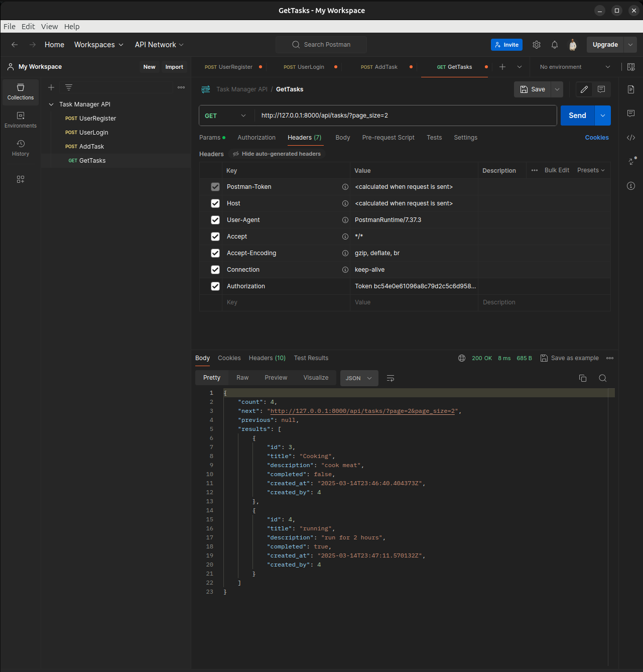643x672 pixels.
Task: Click the filter collections icon
Action: point(69,87)
